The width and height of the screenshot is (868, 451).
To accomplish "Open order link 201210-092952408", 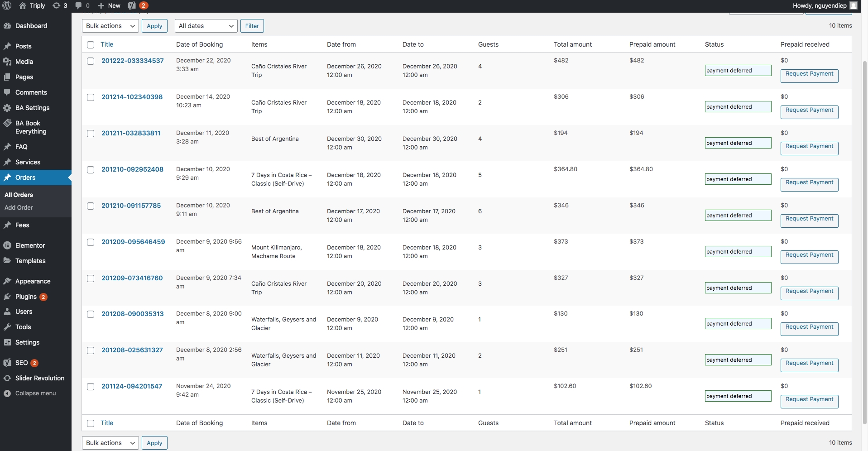I will tap(132, 169).
